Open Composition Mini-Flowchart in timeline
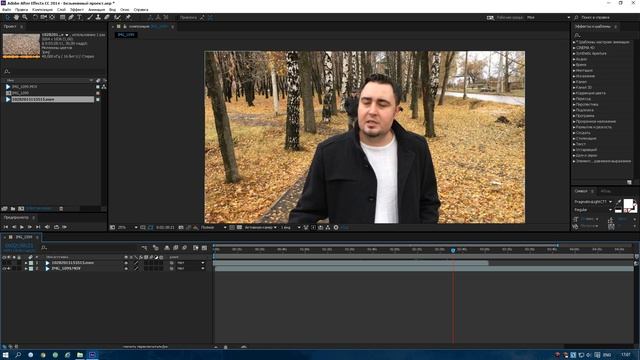640x360 pixels. [x=144, y=247]
